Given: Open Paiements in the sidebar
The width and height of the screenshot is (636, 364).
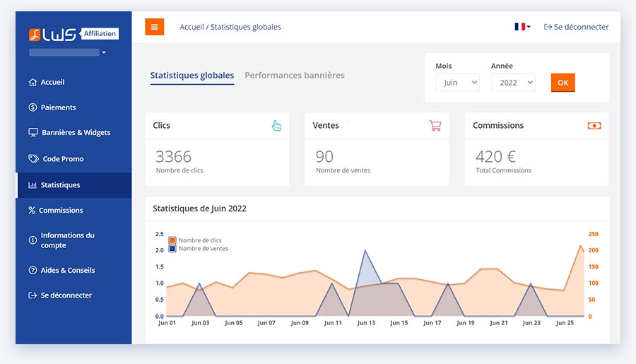Looking at the screenshot, I should coord(58,107).
